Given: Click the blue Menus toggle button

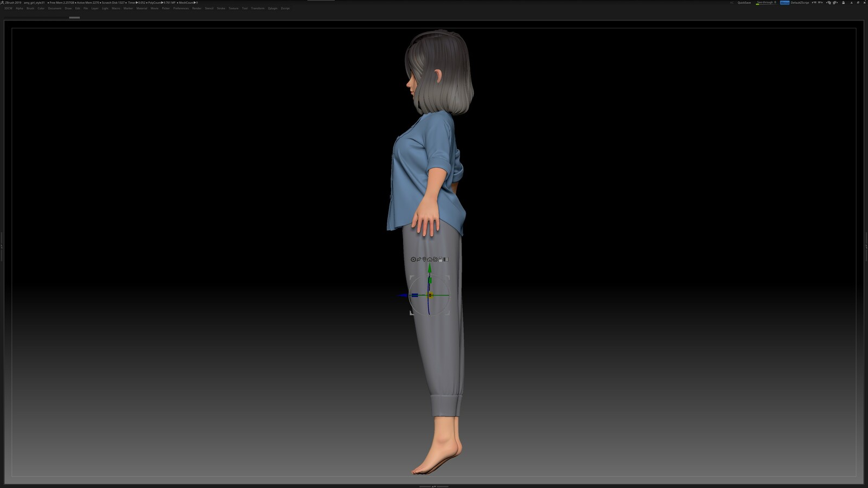Looking at the screenshot, I should 785,3.
